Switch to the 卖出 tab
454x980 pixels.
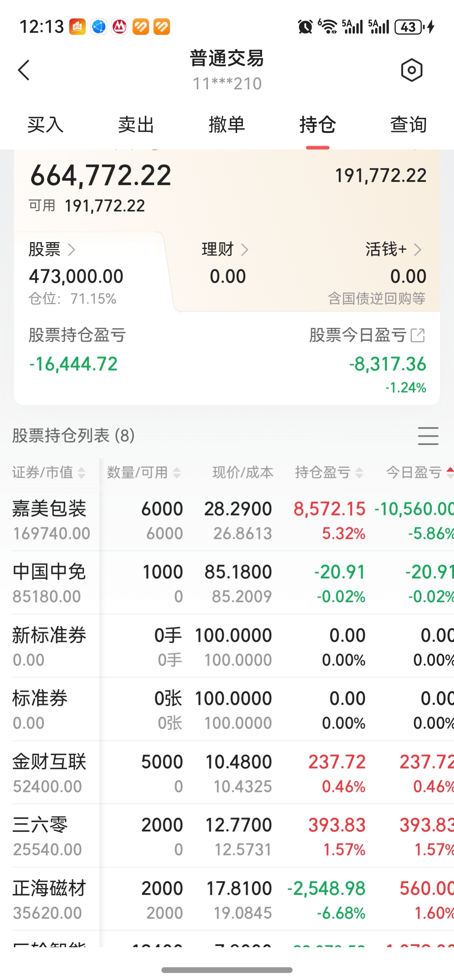pos(136,125)
